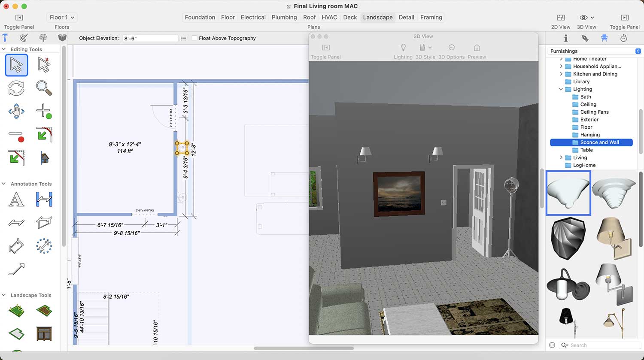644x360 pixels.
Task: Click the Text annotation tool
Action: (x=16, y=200)
